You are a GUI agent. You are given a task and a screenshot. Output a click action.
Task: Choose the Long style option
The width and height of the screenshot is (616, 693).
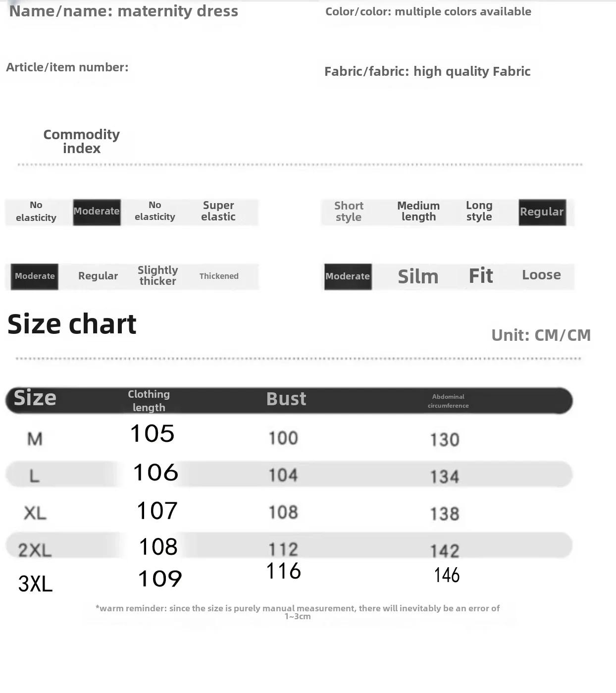[x=479, y=211]
